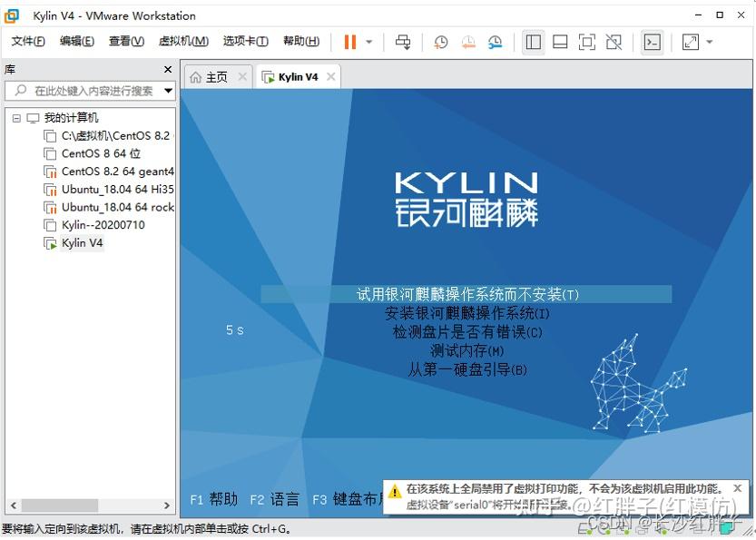Select the Kylin--20200710 VM

(x=103, y=225)
